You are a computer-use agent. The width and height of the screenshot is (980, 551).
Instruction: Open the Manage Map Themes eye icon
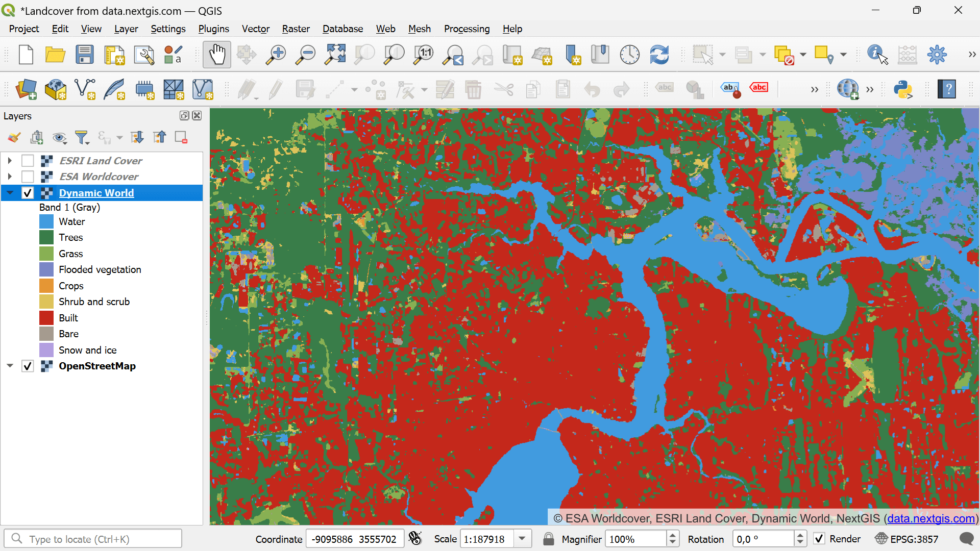coord(59,137)
